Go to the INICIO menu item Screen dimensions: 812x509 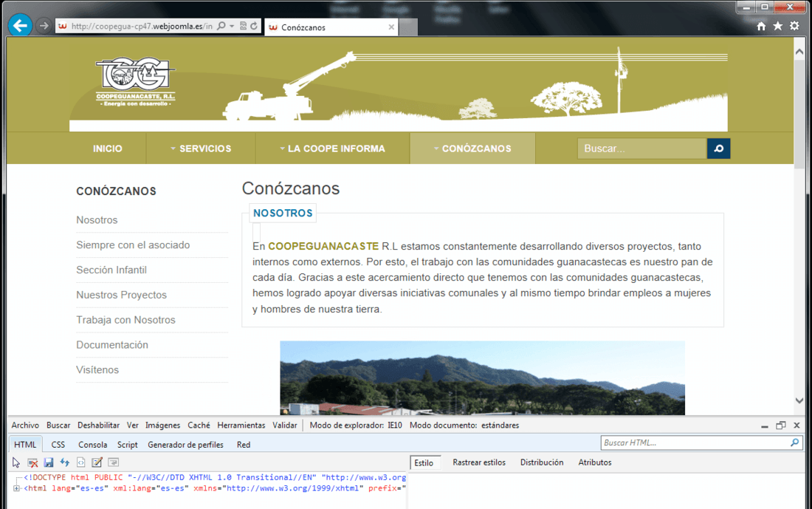[x=107, y=148]
